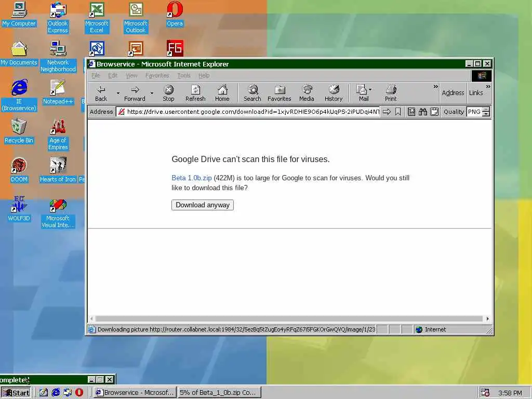Select the Hearts of Iron desktop shortcut
Image resolution: width=532 pixels, height=399 pixels.
[58, 170]
